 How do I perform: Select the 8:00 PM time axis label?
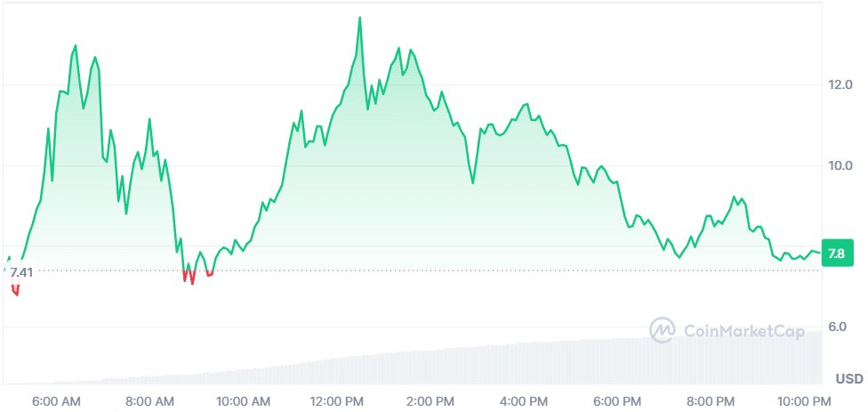tap(711, 400)
